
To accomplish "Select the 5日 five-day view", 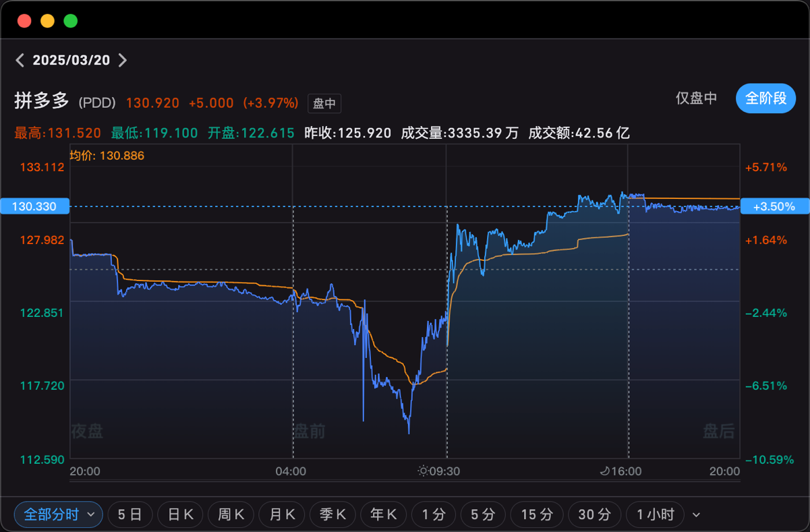I will point(130,515).
